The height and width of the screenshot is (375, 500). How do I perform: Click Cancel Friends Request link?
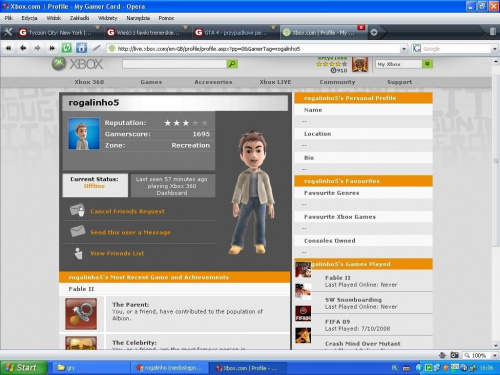pyautogui.click(x=127, y=211)
